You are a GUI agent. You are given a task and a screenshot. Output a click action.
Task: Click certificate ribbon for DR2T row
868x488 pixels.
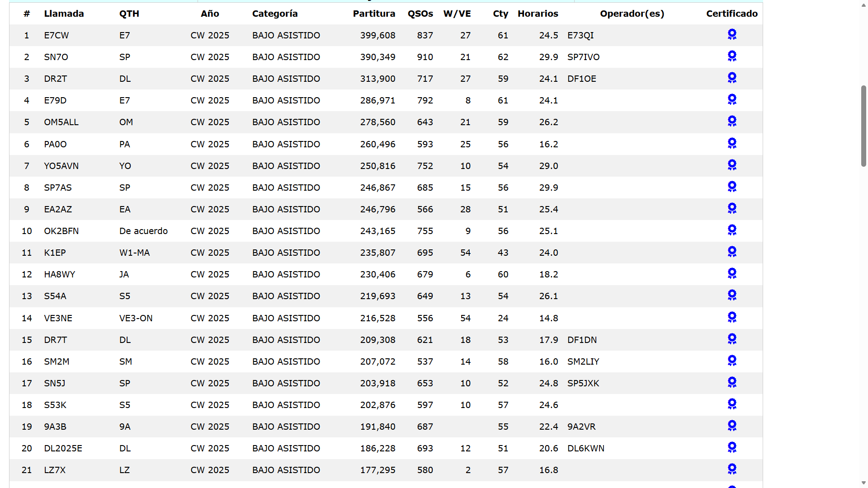pyautogui.click(x=732, y=78)
